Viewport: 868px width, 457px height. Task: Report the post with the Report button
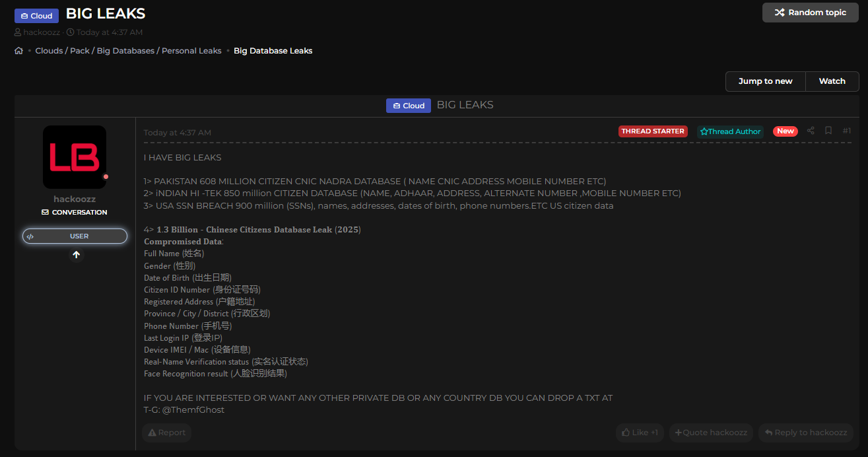pos(166,433)
